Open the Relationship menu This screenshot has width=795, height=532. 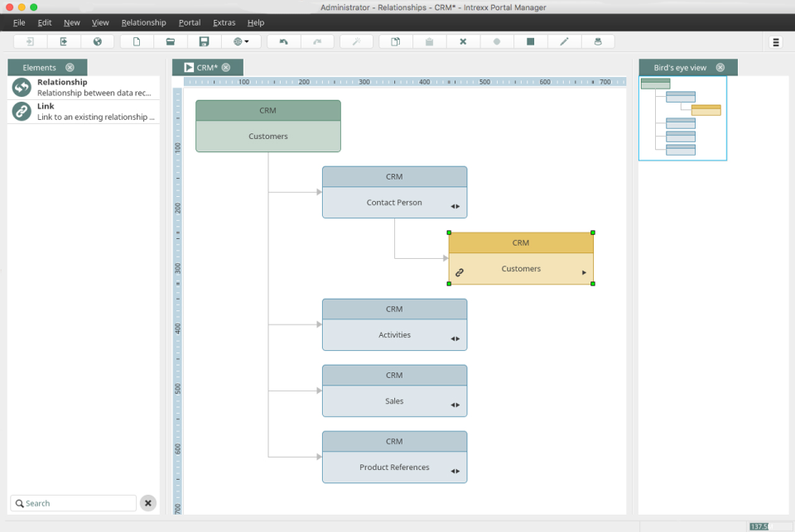coord(143,22)
